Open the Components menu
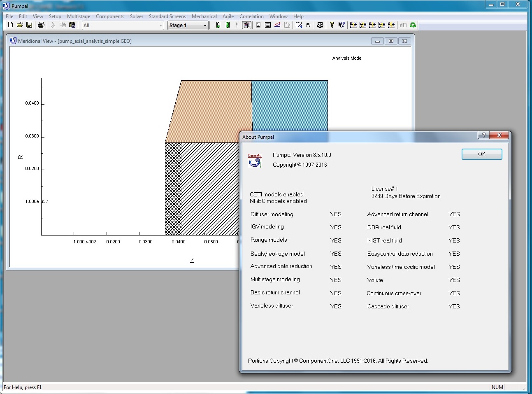This screenshot has height=394, width=532. [110, 16]
